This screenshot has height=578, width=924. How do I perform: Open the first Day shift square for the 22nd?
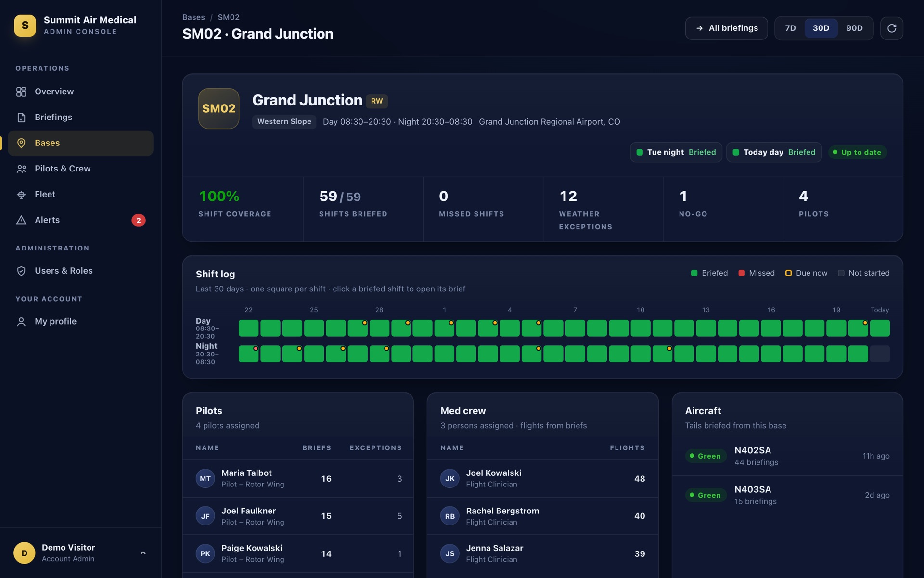(248, 328)
